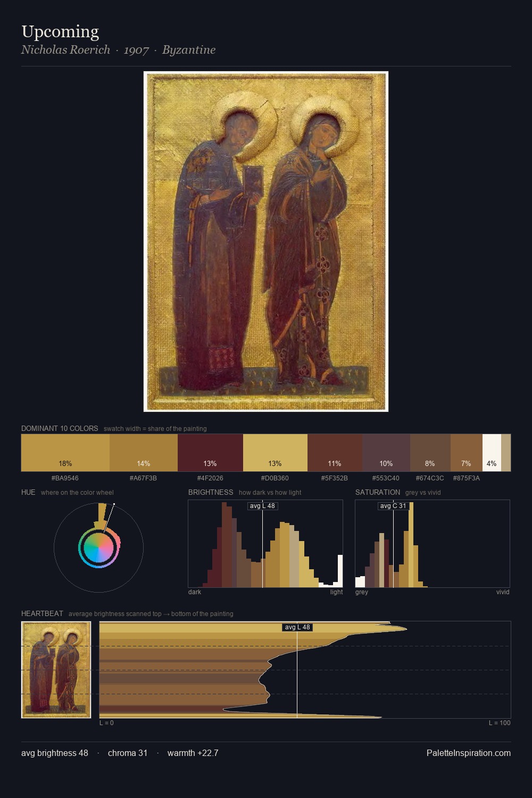Click 'grey vs vivid' caption
532x798 pixels.
coord(423,493)
